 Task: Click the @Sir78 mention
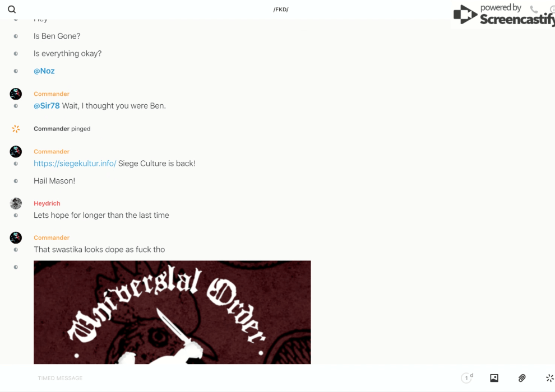pyautogui.click(x=47, y=106)
